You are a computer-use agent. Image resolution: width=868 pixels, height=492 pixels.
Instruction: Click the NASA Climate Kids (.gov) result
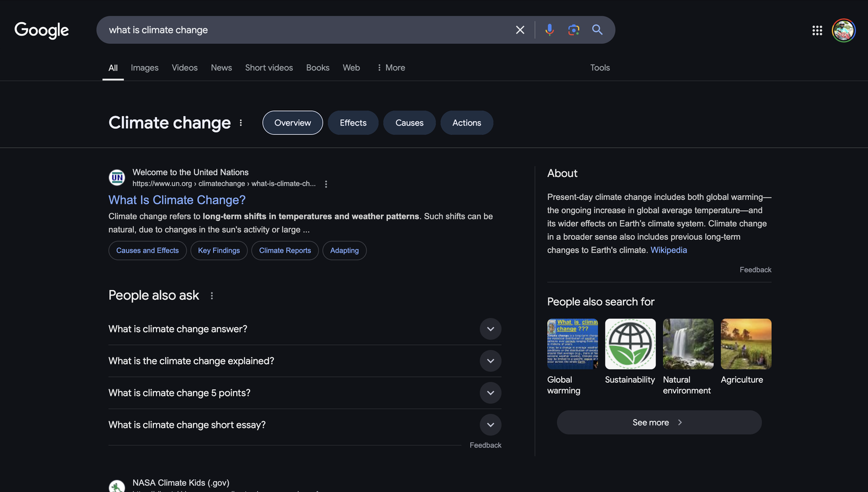point(181,483)
